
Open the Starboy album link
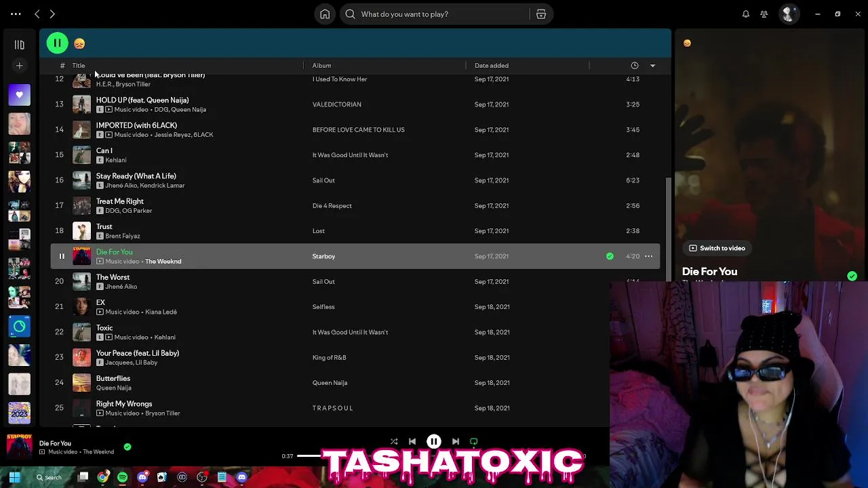click(x=323, y=256)
